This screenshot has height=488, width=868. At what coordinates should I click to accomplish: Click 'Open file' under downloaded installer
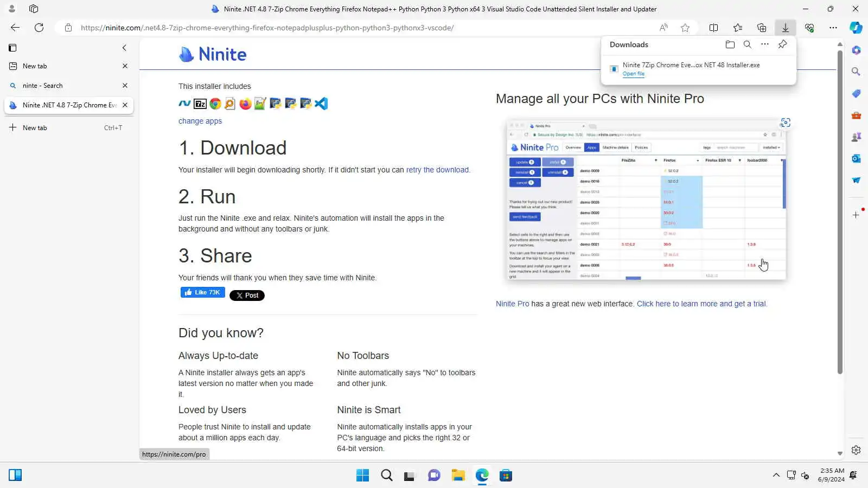point(634,74)
